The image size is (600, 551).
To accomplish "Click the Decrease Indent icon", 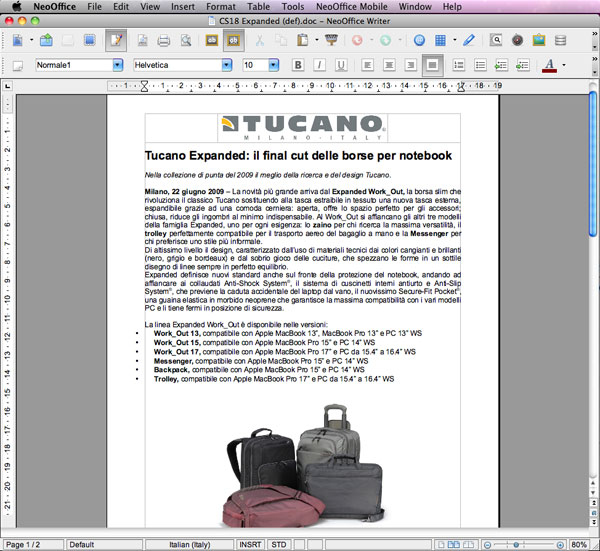I will pos(501,65).
